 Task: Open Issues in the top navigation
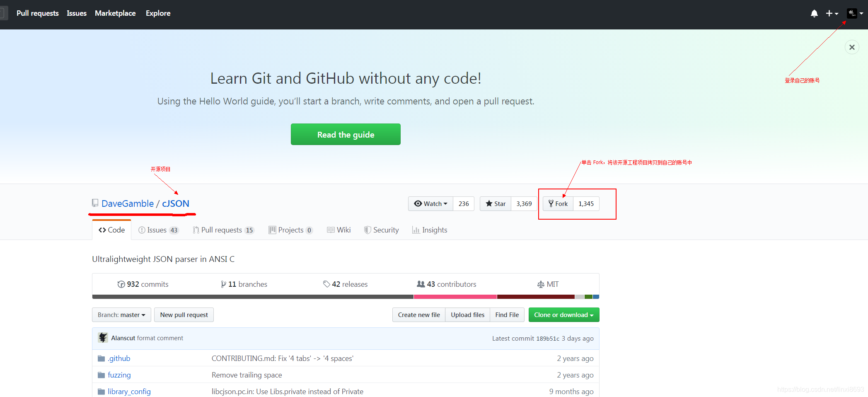[x=77, y=13]
